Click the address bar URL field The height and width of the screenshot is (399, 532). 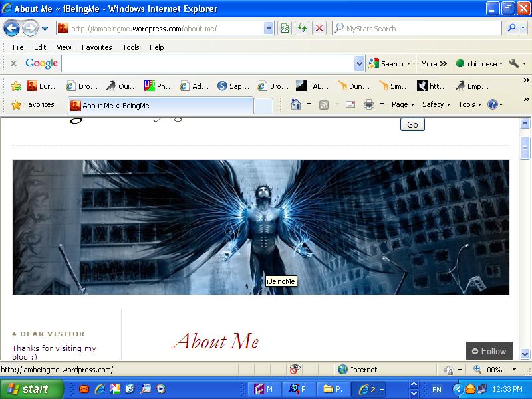tap(161, 29)
